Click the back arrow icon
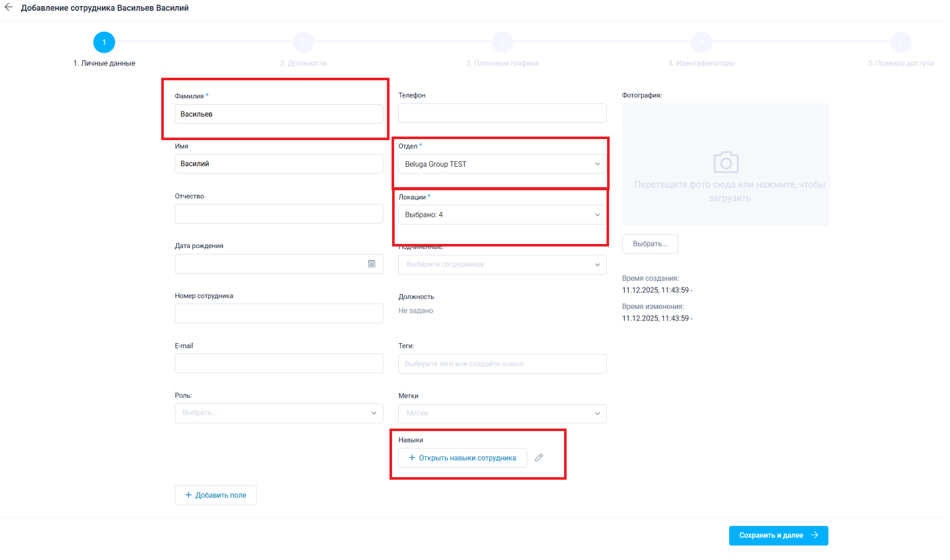 [9, 8]
